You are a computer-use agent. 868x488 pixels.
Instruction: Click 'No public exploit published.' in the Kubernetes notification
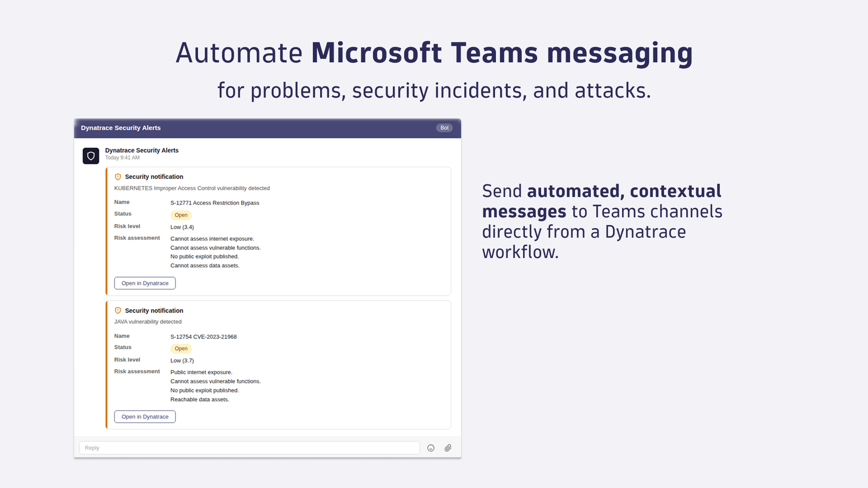[204, 257]
